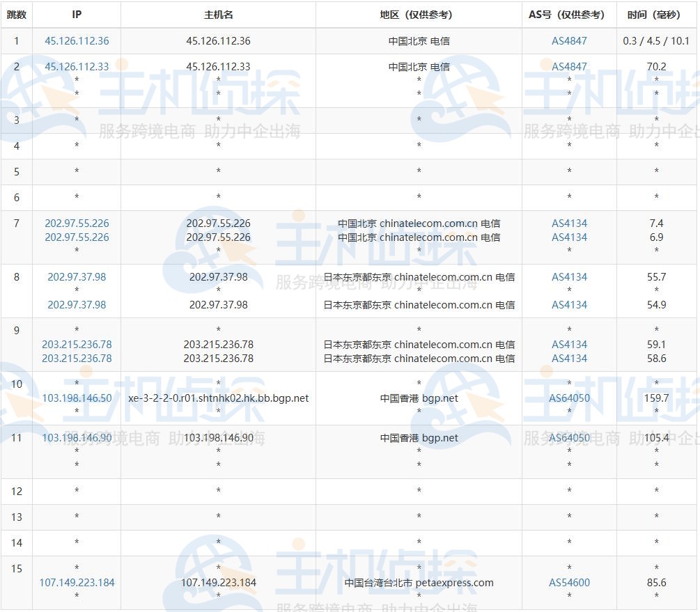
Task: Click the 地区（仅供参考） column header
Action: tap(419, 15)
